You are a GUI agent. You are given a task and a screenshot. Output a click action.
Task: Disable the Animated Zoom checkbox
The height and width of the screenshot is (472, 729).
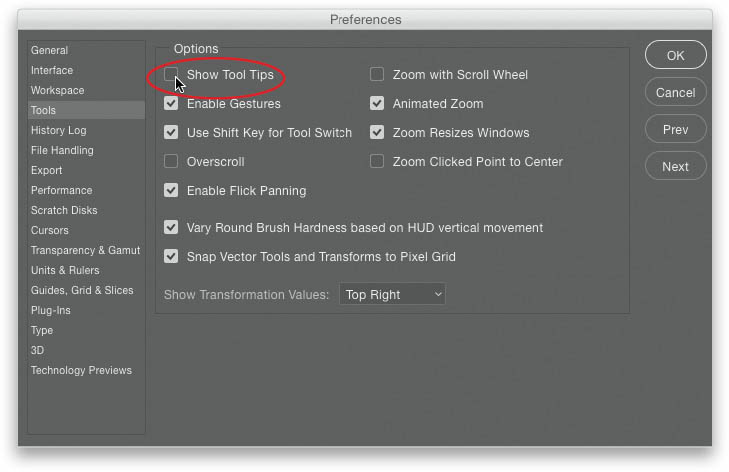(x=377, y=104)
